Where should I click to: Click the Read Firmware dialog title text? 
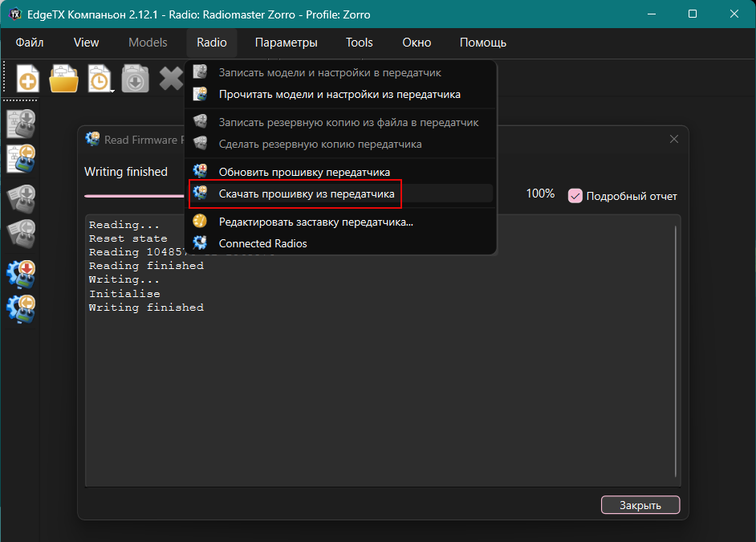144,140
